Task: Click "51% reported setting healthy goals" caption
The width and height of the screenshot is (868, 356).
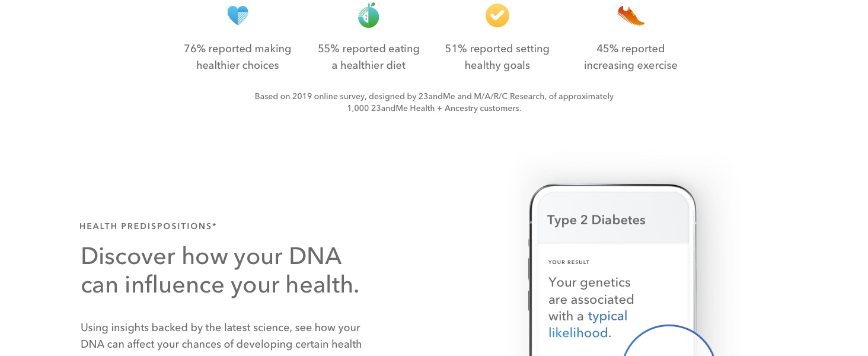Action: click(497, 57)
